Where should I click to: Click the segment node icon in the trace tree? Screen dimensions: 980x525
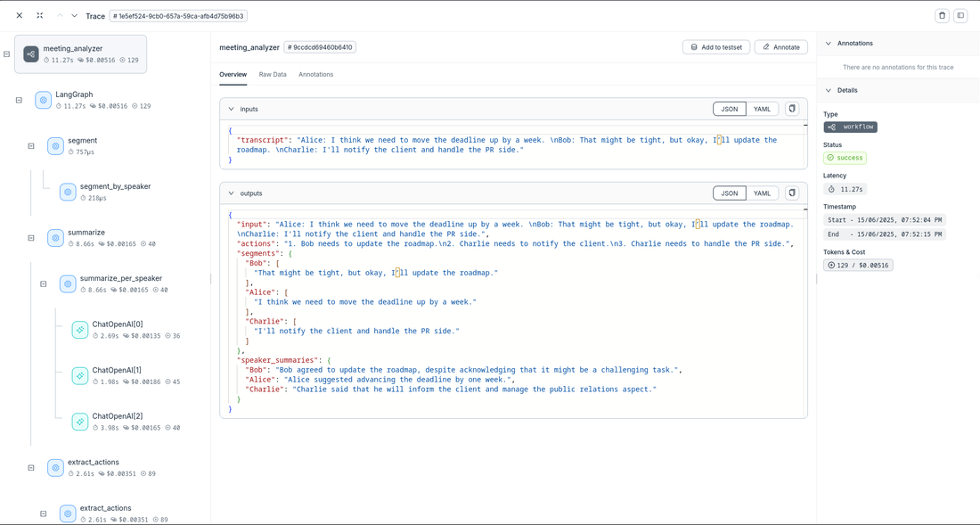55,145
